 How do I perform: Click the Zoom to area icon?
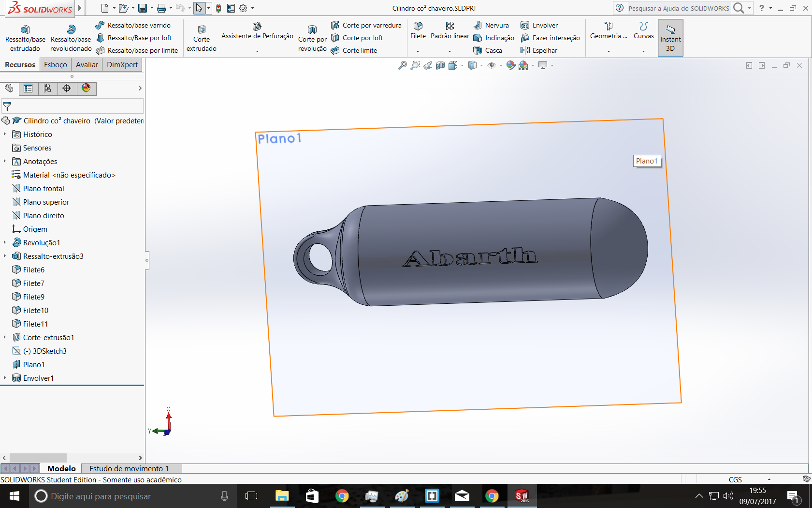(415, 65)
